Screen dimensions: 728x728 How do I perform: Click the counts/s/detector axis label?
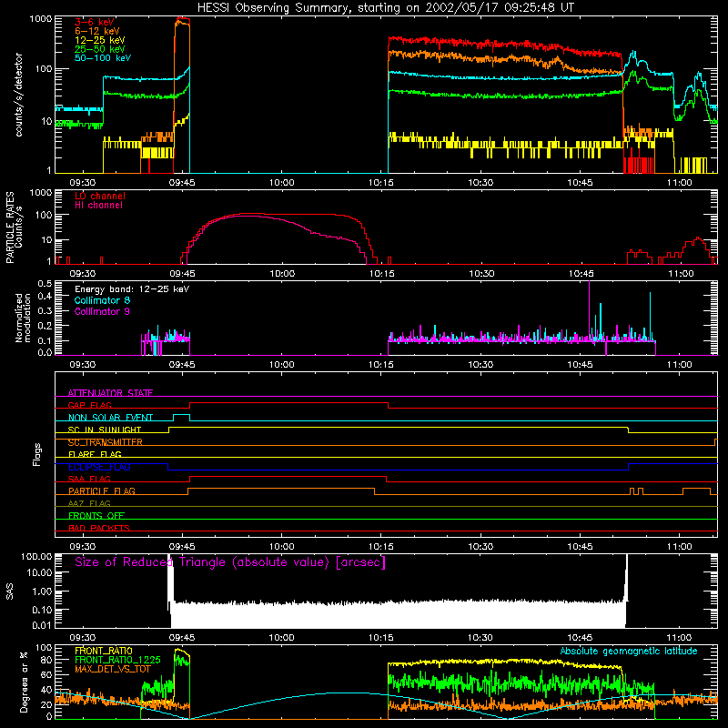19,95
